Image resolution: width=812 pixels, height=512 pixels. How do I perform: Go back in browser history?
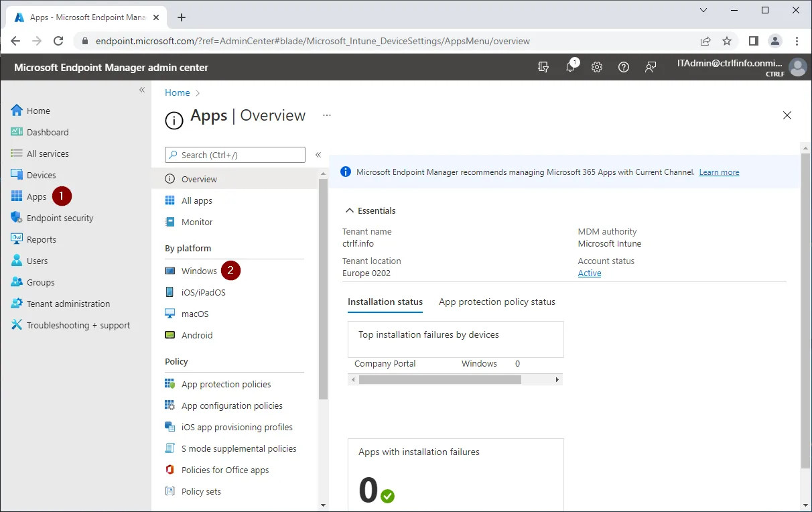15,41
